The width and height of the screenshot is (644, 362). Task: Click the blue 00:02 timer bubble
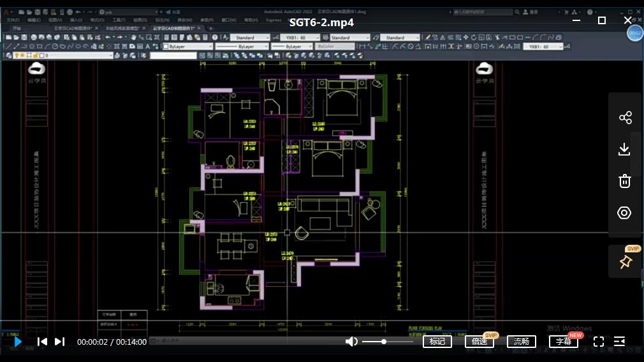click(635, 33)
